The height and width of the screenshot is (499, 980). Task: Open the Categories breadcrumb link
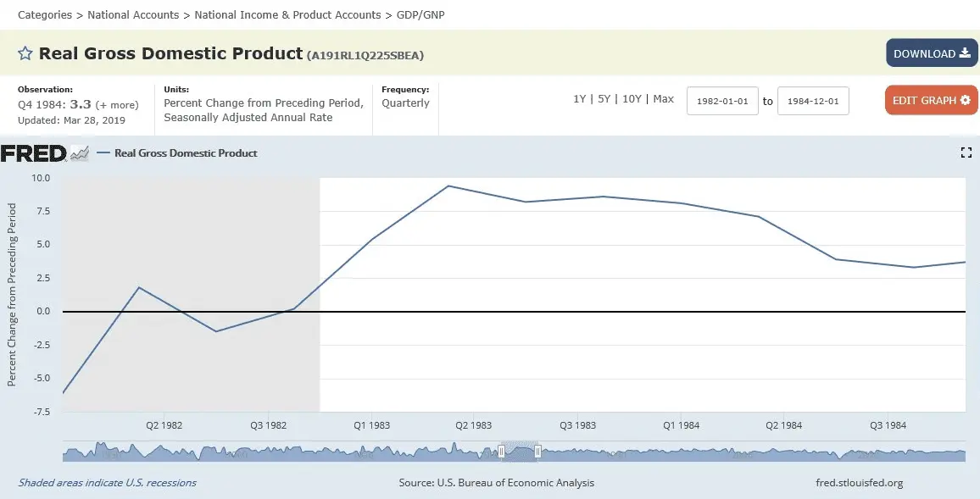[x=45, y=14]
